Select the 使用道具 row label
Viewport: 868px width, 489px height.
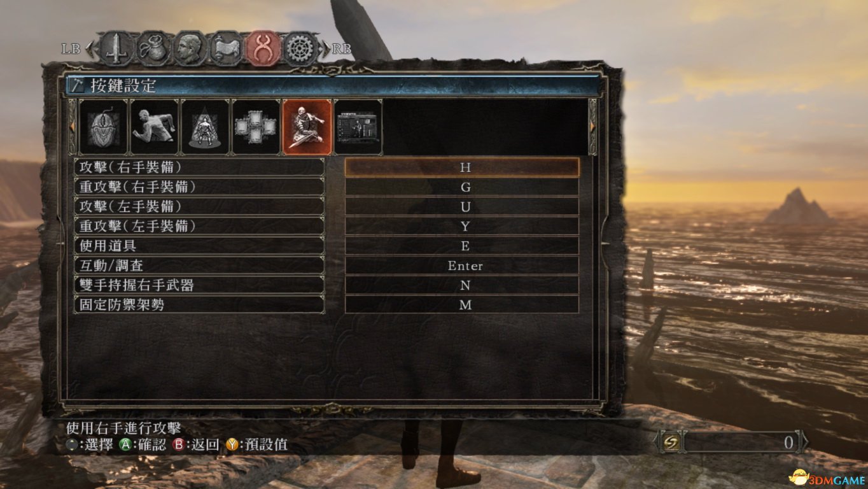click(x=199, y=246)
